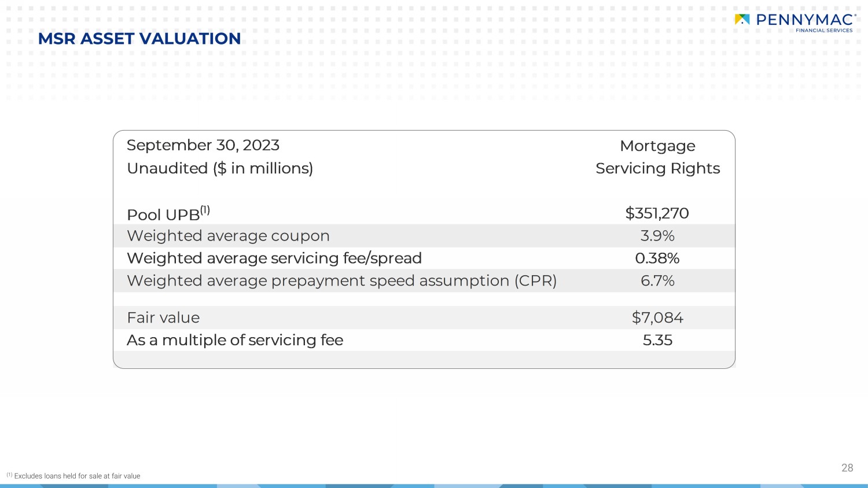Select the MSR ASSET VALUATION title
Viewport: 868px width, 488px height.
coord(139,39)
